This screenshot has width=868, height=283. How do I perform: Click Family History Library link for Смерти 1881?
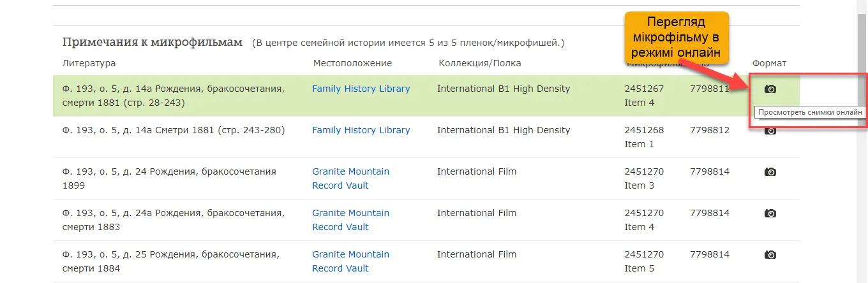click(361, 130)
